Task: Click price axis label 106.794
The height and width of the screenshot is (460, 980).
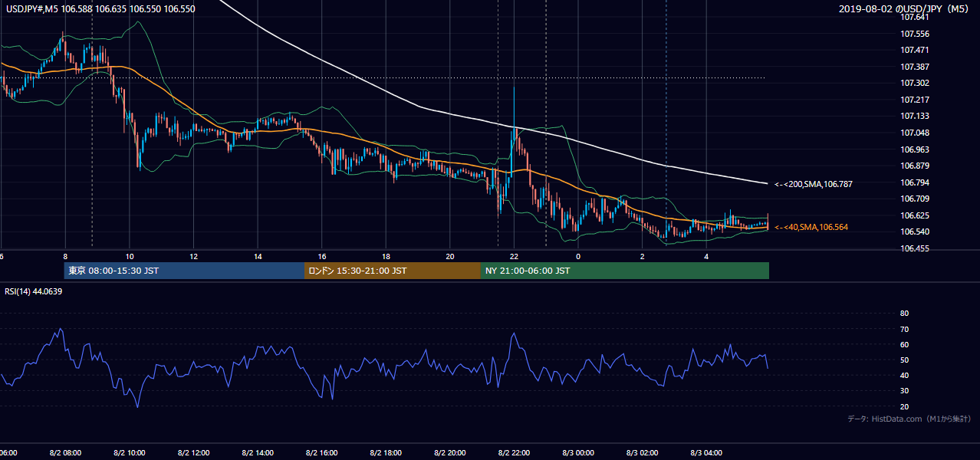Action: click(x=915, y=182)
